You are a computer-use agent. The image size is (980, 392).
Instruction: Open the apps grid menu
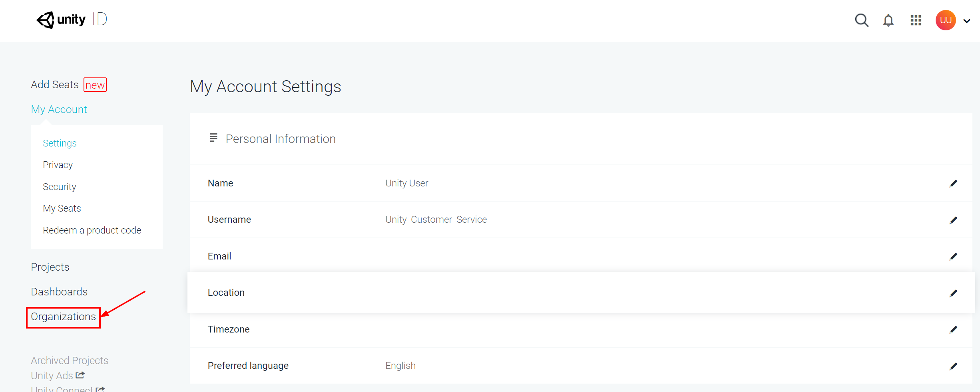(916, 20)
